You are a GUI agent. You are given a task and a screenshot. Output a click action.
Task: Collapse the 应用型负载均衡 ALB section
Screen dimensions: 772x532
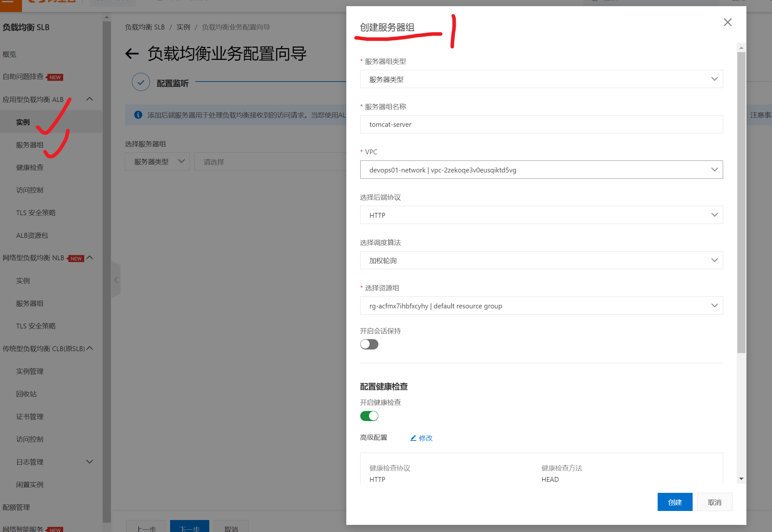pos(89,99)
